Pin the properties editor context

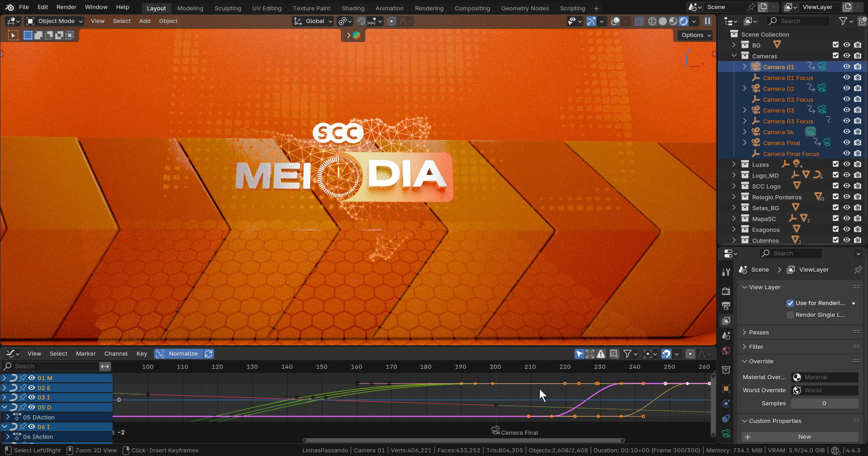coord(858,269)
